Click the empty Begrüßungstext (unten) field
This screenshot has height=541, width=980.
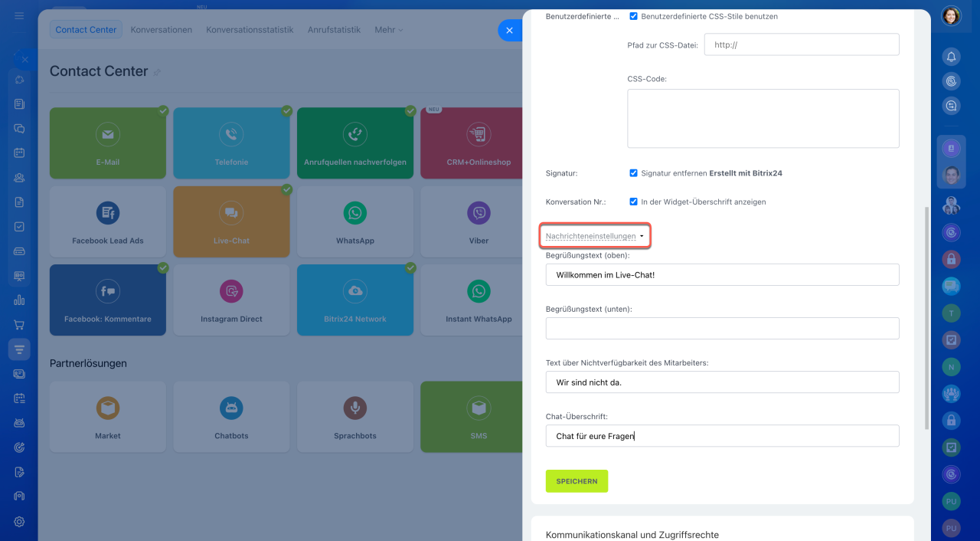click(722, 328)
